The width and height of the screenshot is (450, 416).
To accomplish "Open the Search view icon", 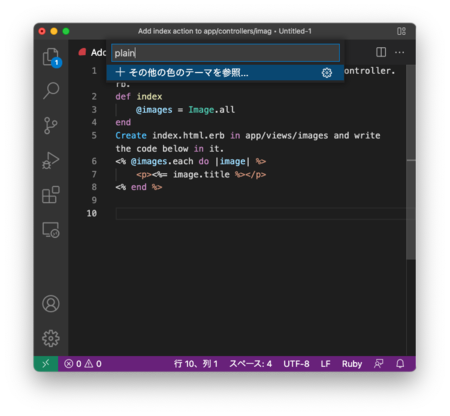I will [x=51, y=90].
